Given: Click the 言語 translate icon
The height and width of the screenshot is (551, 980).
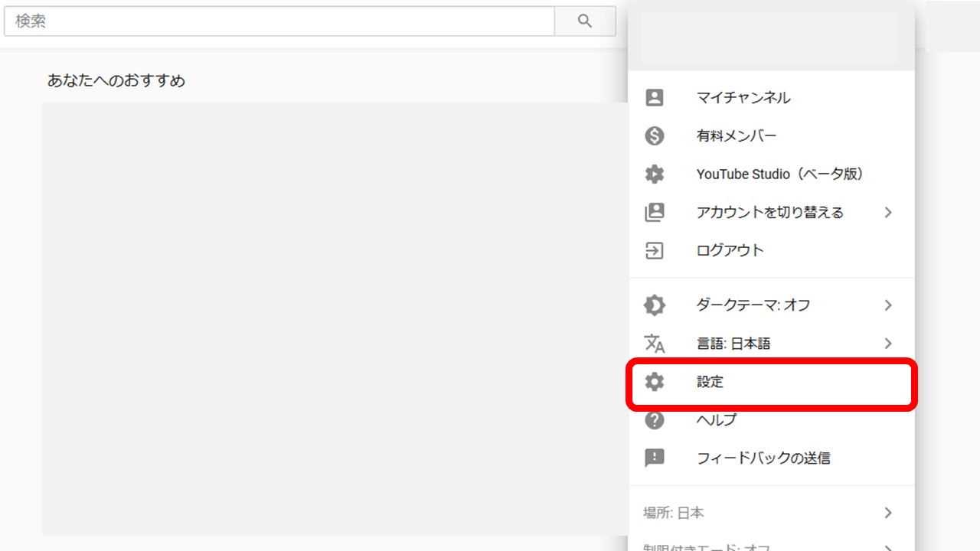Looking at the screenshot, I should point(655,344).
